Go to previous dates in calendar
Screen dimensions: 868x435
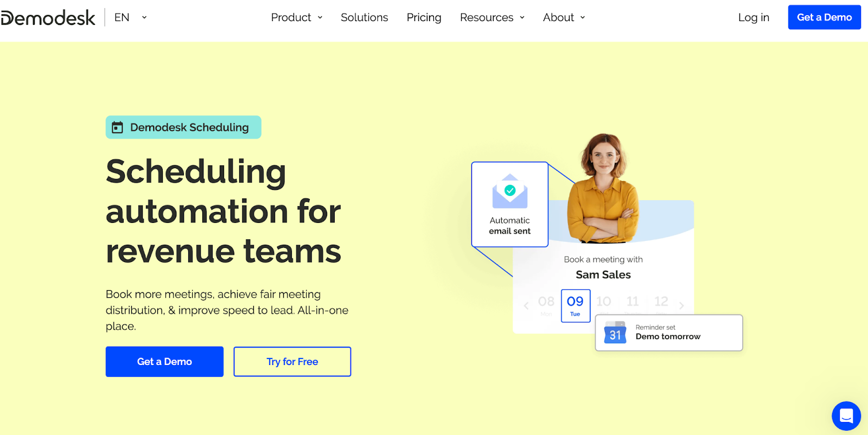[x=526, y=306]
